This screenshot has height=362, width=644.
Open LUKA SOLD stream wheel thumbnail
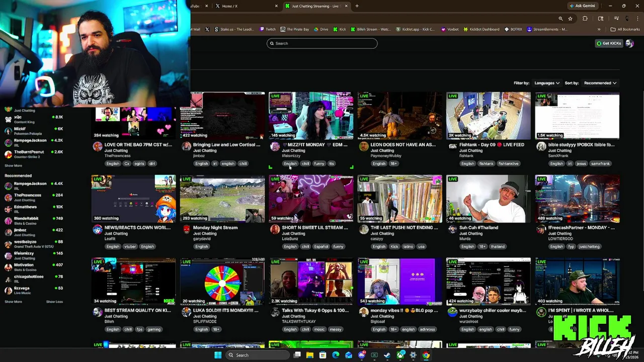tap(222, 282)
